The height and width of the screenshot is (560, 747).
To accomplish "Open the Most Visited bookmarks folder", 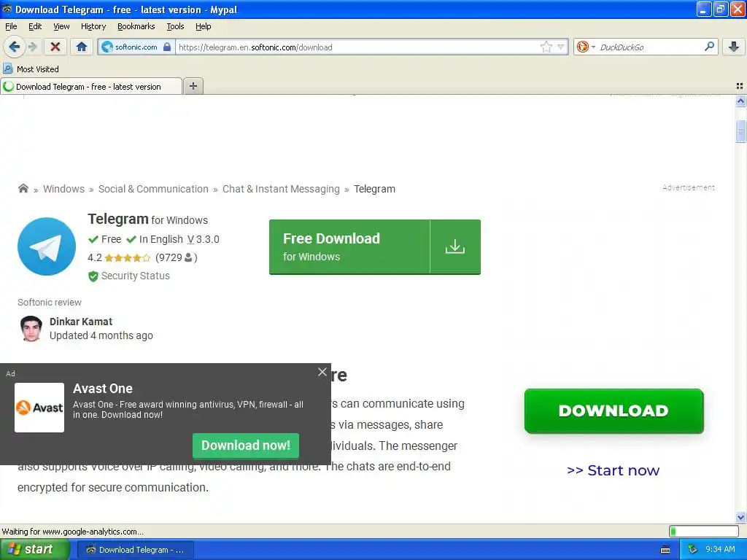I will pyautogui.click(x=31, y=69).
